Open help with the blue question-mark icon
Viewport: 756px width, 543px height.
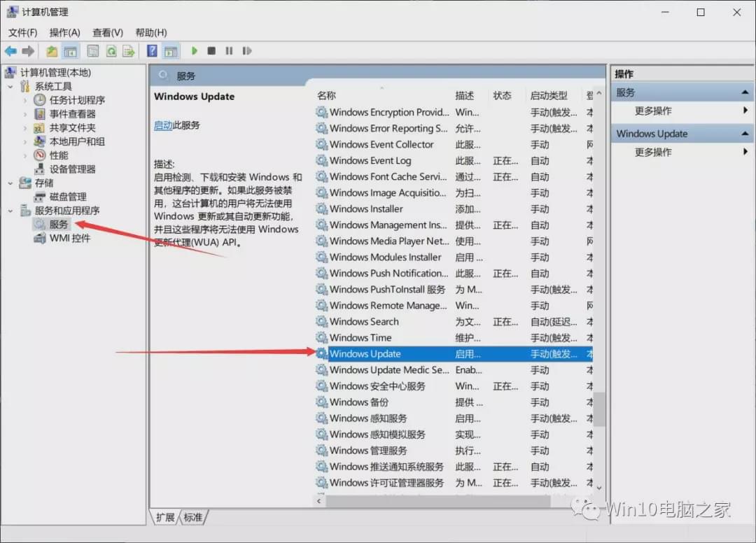152,51
